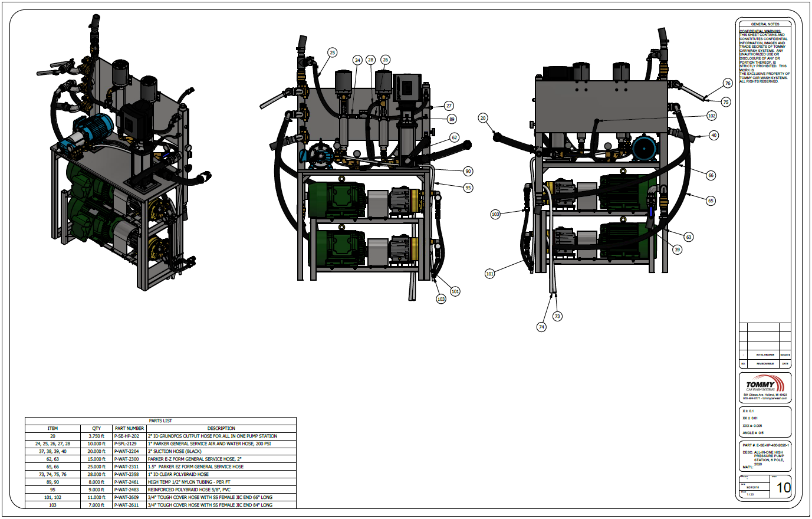This screenshot has height=519, width=812.
Task: Click the balloon callout numbered 27
Action: click(x=449, y=106)
